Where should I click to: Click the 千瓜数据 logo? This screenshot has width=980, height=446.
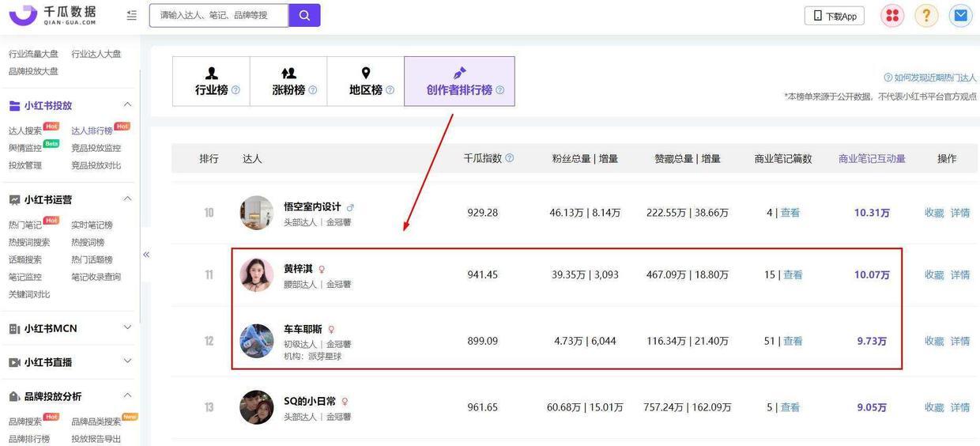pos(53,15)
